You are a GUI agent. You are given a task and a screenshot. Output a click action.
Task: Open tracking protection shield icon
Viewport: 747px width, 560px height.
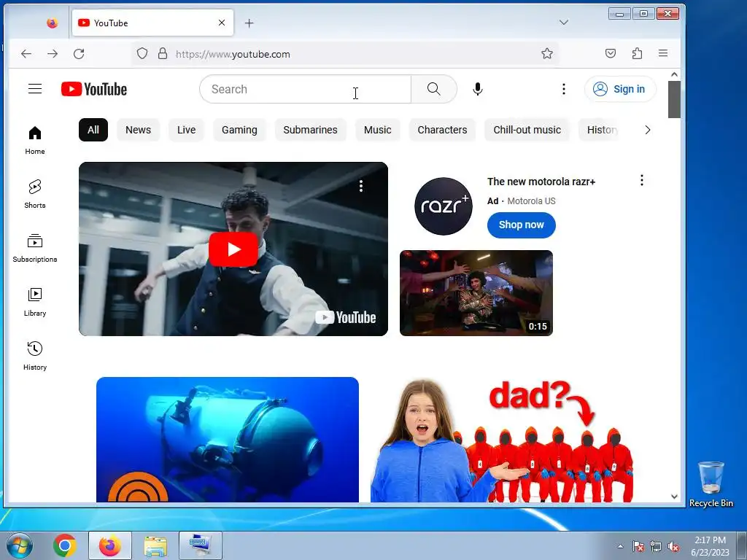click(142, 53)
